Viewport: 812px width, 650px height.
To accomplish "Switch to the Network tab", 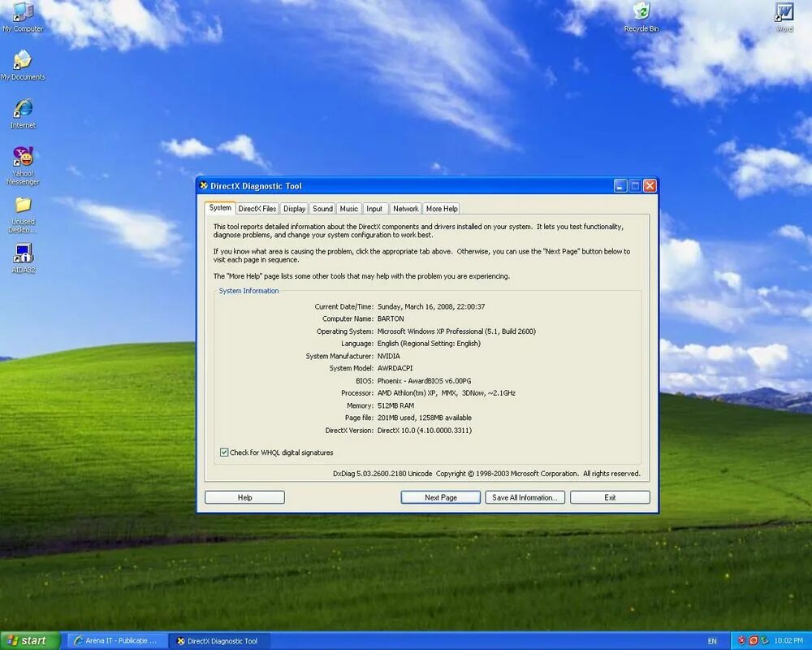I will pyautogui.click(x=405, y=208).
